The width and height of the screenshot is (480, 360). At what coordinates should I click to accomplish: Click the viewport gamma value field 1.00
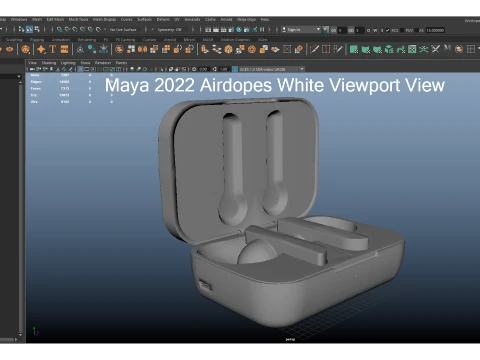[x=224, y=69]
